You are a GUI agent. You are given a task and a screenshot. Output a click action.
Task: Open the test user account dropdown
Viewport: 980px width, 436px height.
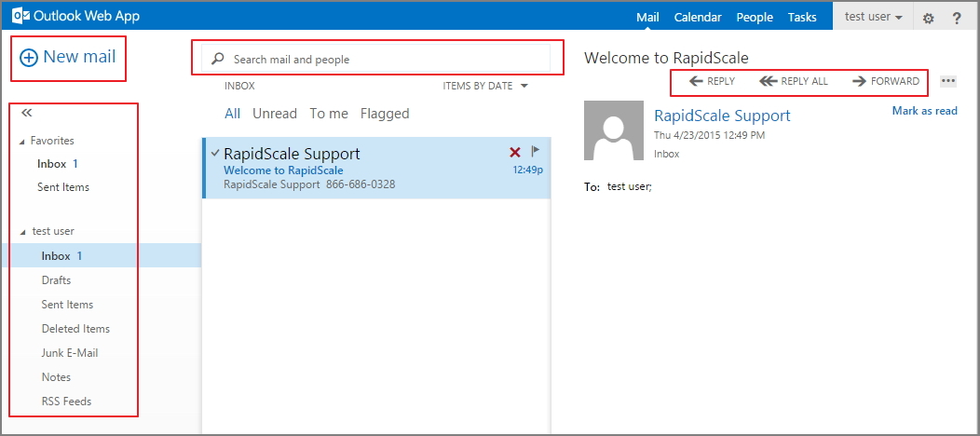(873, 17)
